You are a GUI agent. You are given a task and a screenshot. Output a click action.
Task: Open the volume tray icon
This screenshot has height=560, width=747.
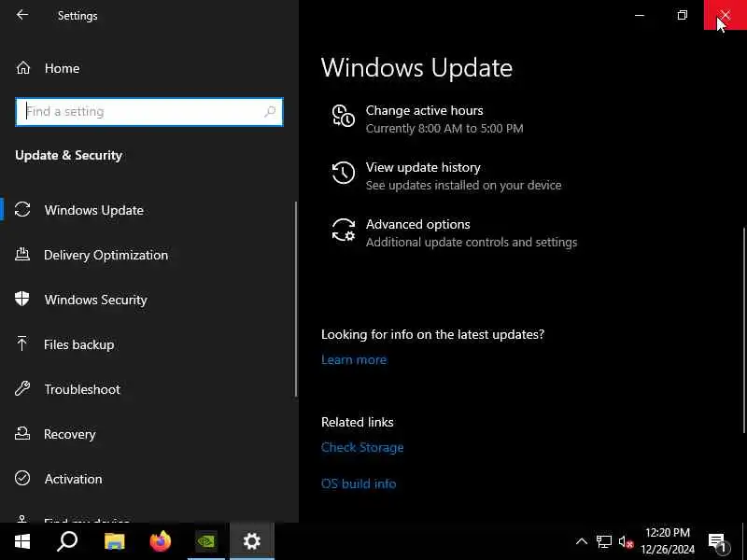pos(626,542)
